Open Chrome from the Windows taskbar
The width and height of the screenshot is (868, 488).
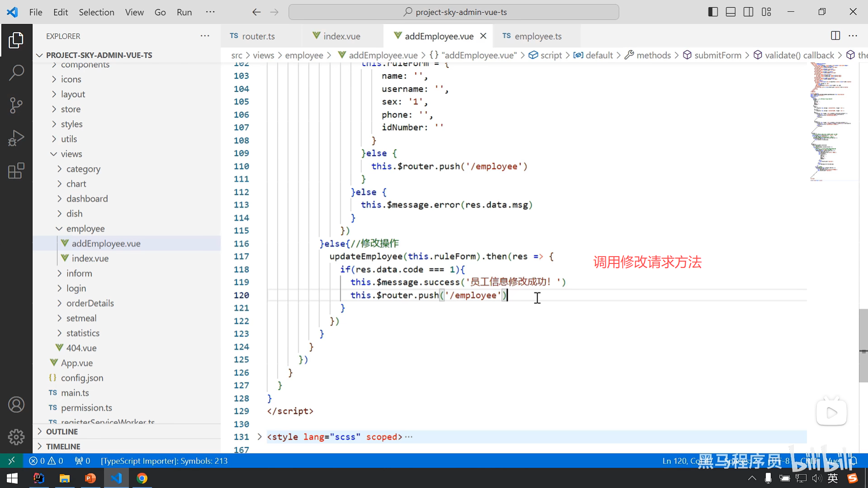pyautogui.click(x=142, y=478)
